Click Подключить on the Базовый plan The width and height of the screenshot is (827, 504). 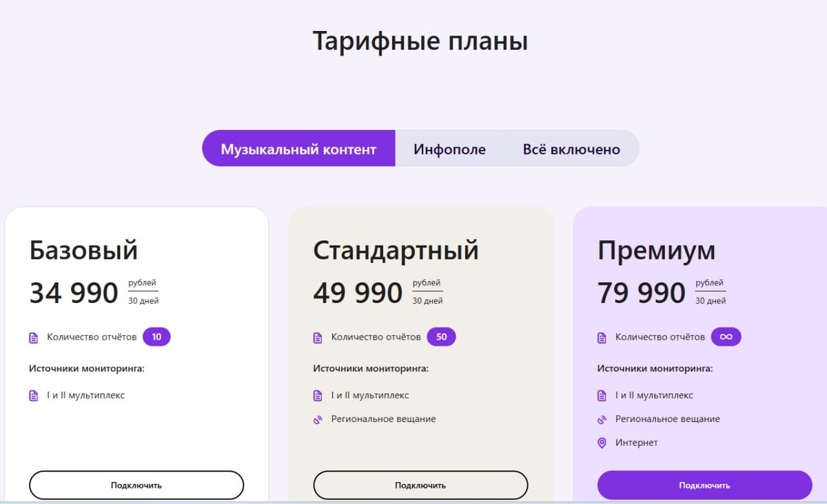[x=136, y=484]
